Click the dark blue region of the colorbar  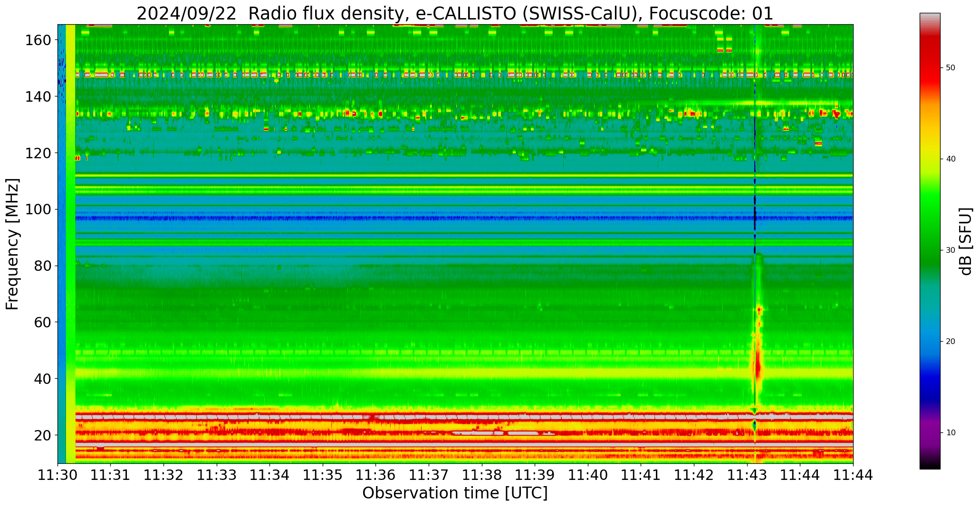tap(930, 385)
